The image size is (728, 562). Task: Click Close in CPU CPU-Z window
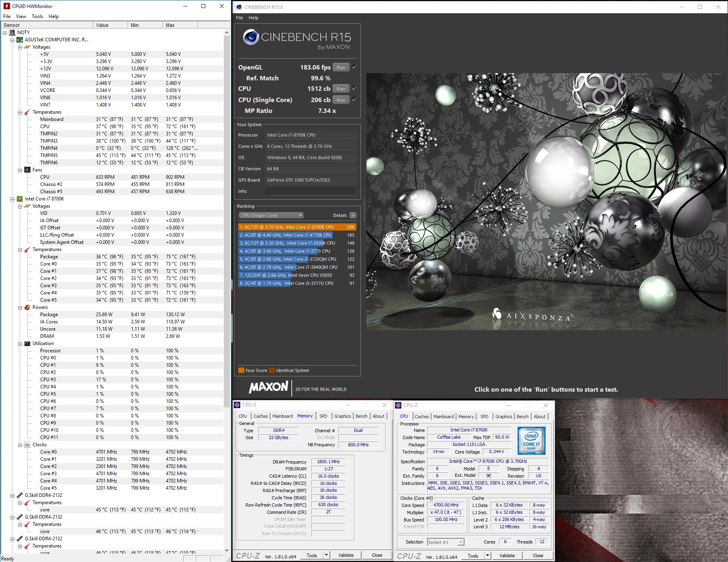(x=538, y=556)
